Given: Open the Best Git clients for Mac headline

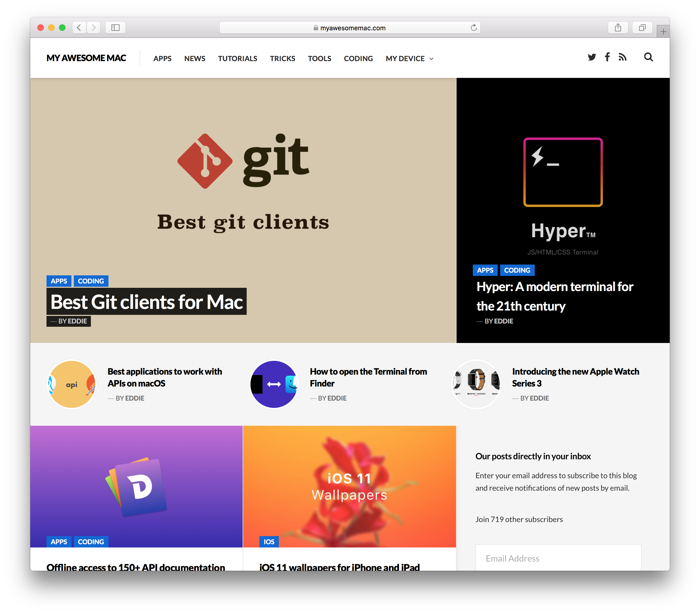Looking at the screenshot, I should (147, 302).
